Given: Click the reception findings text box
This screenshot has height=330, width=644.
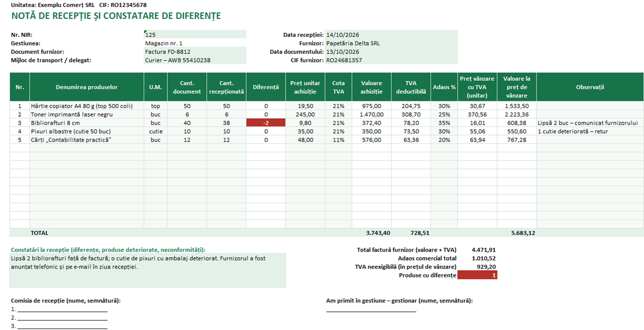Looking at the screenshot, I should click(x=148, y=271).
